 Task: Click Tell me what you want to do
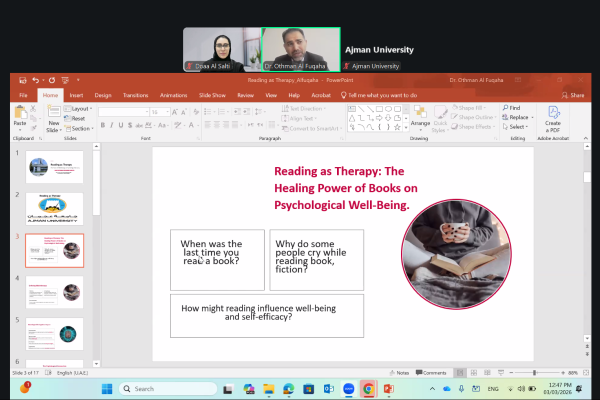click(379, 95)
